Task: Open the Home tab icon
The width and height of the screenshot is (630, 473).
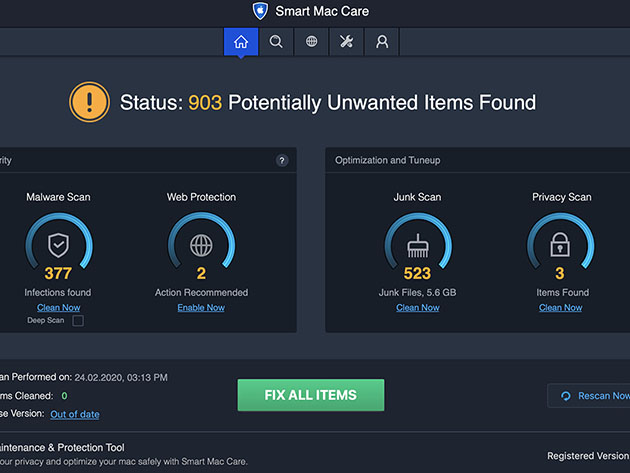Action: [x=240, y=42]
